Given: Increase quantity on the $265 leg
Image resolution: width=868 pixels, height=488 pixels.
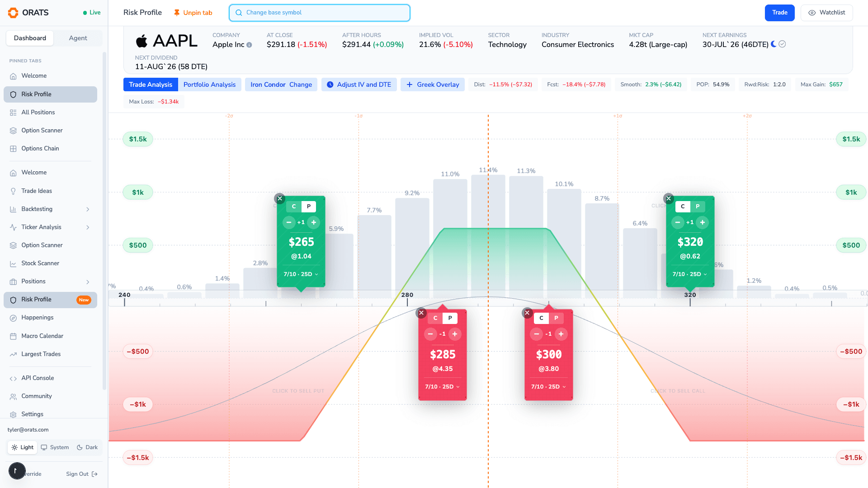Looking at the screenshot, I should [x=314, y=222].
